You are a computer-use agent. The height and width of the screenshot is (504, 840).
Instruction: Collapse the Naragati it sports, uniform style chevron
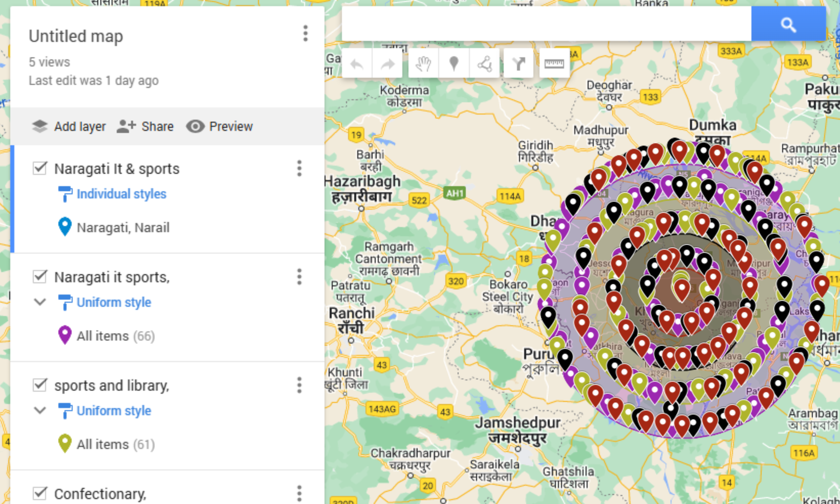[x=40, y=302]
